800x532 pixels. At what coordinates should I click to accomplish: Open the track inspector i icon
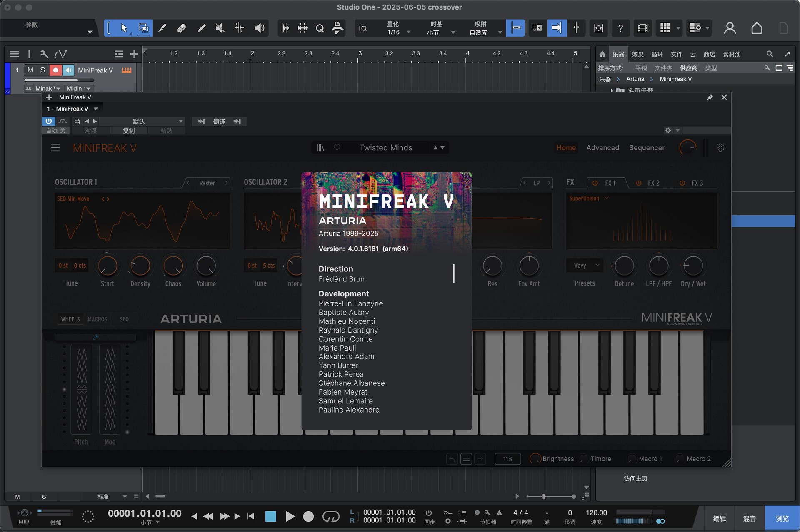coord(29,54)
